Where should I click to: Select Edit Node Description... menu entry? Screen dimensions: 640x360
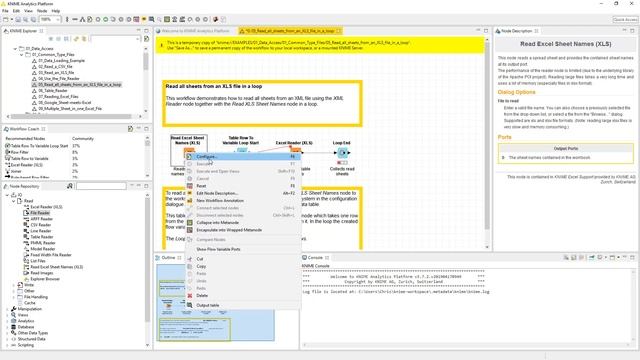243,193
